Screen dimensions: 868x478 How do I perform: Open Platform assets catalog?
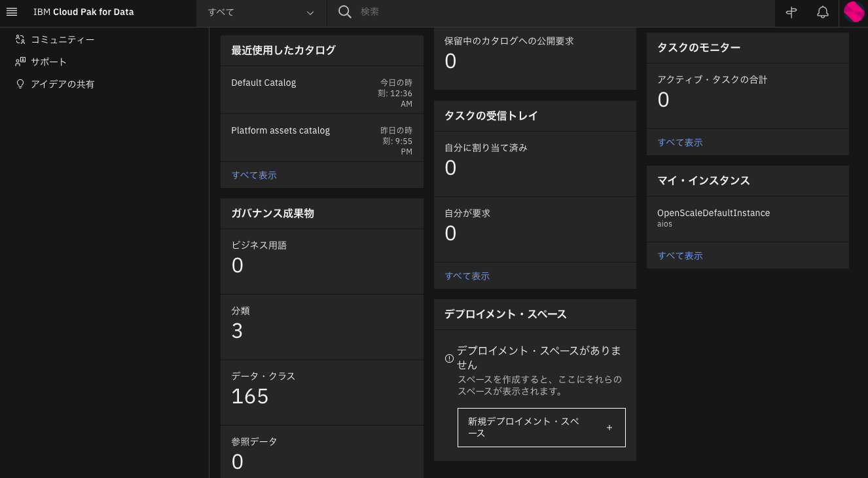coord(281,130)
